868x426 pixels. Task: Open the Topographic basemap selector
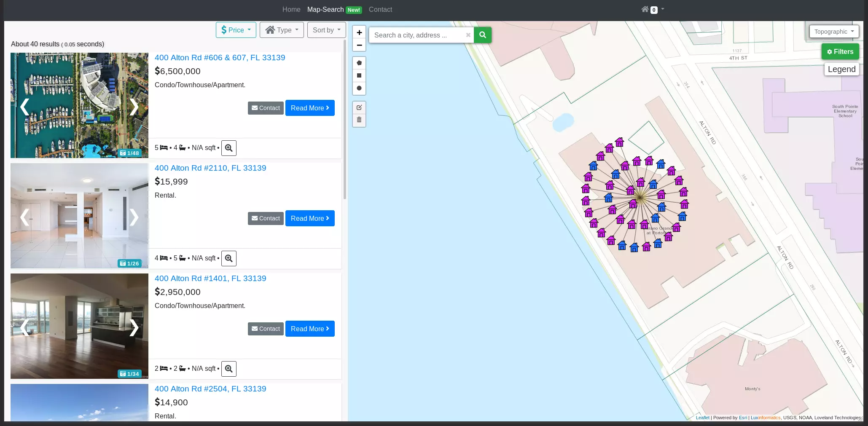834,31
